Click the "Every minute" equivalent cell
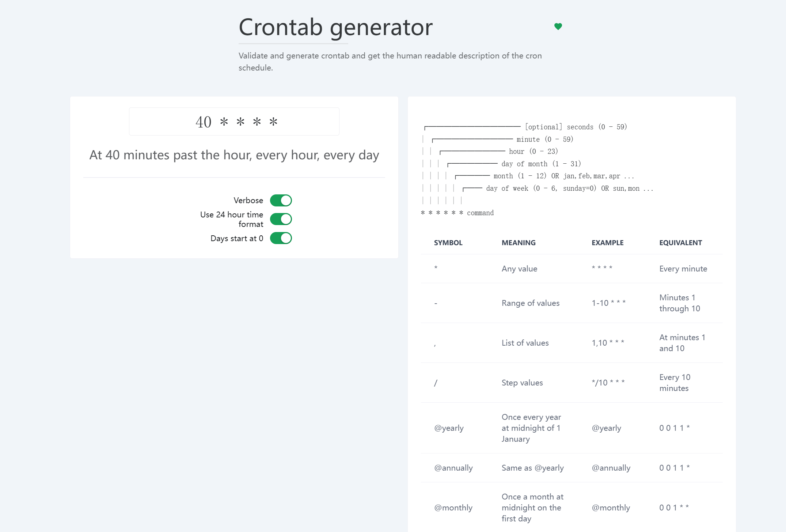 click(x=683, y=269)
